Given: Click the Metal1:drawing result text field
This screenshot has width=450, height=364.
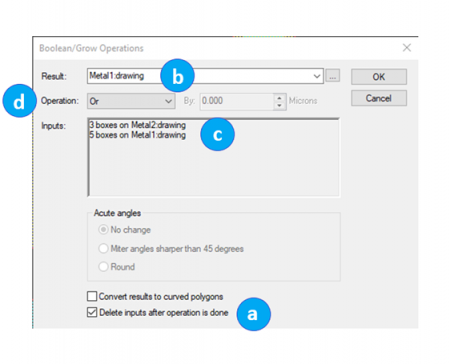Looking at the screenshot, I should pos(199,76).
